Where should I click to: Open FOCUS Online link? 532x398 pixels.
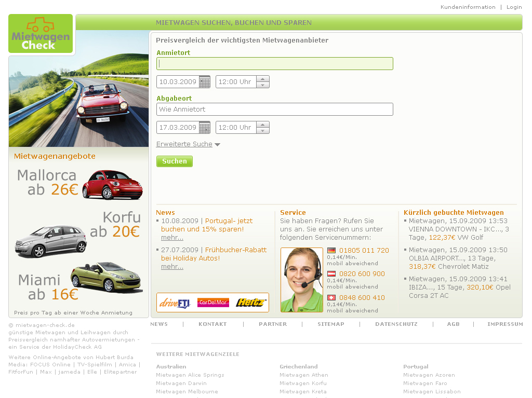[50, 364]
